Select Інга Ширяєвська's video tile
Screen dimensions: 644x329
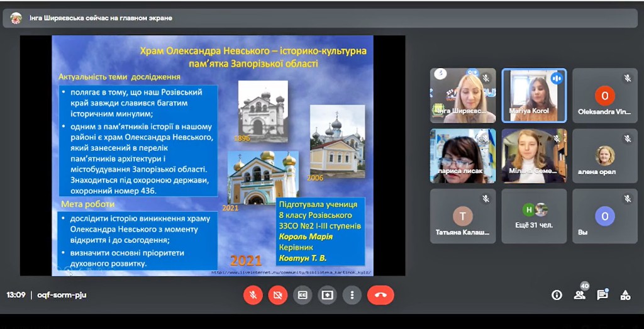pos(462,95)
